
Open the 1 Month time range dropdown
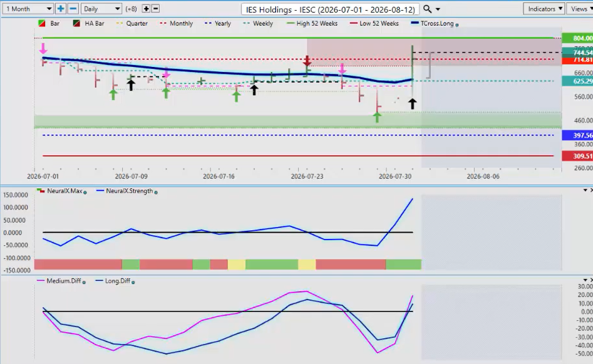(x=27, y=9)
